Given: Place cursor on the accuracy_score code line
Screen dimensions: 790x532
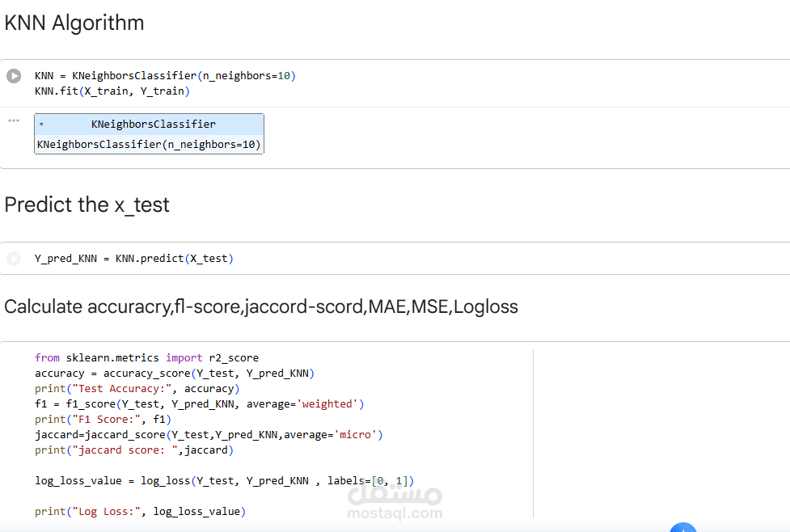Looking at the screenshot, I should tap(174, 373).
